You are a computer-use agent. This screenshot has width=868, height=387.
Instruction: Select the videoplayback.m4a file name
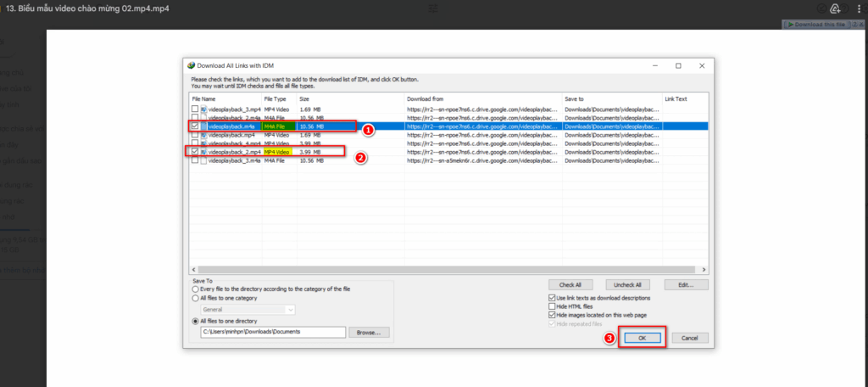pos(231,126)
